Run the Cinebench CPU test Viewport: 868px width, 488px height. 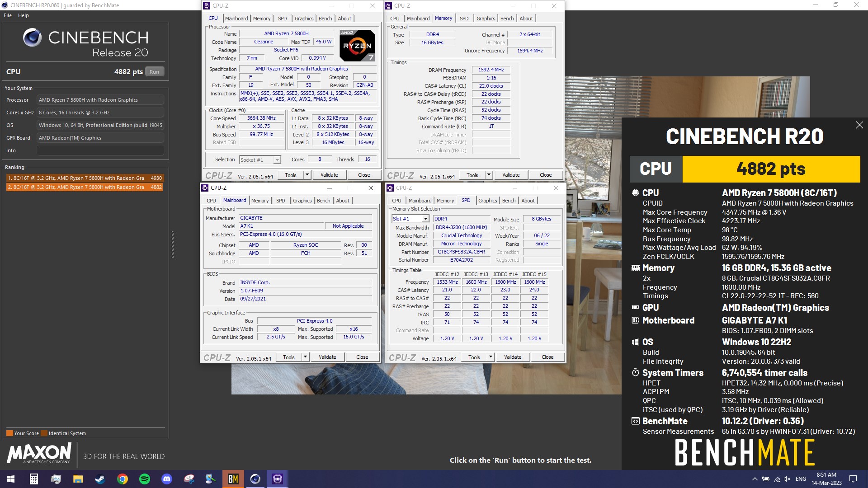click(x=154, y=72)
